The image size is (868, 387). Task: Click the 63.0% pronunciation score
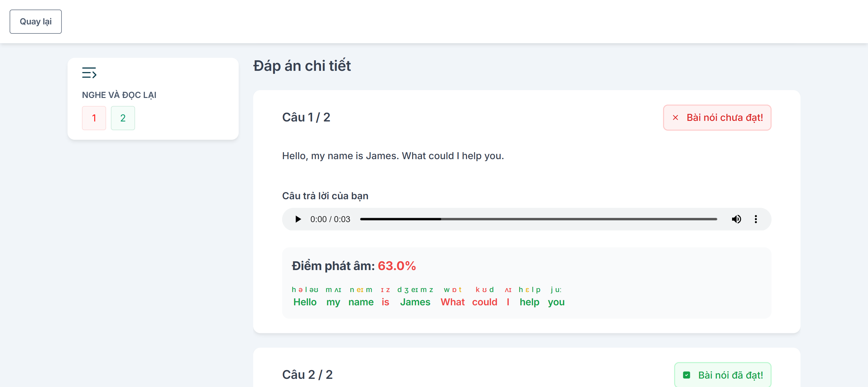pyautogui.click(x=397, y=266)
